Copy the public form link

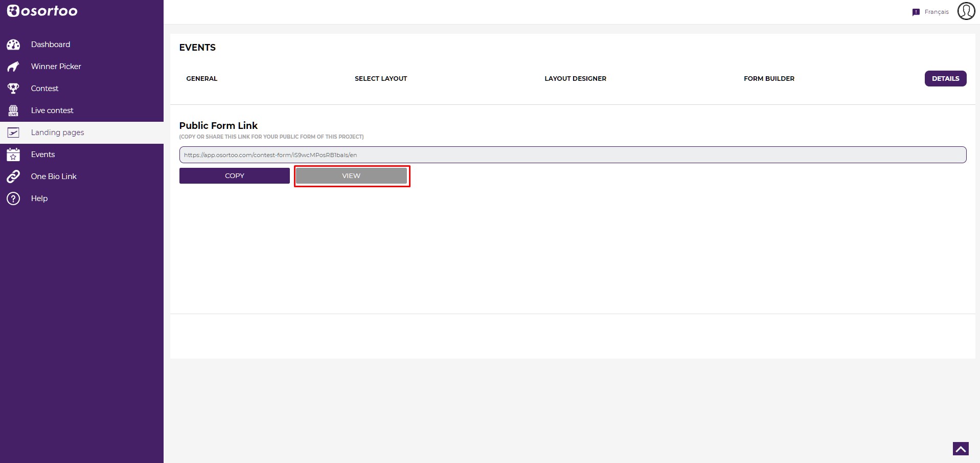(x=235, y=175)
